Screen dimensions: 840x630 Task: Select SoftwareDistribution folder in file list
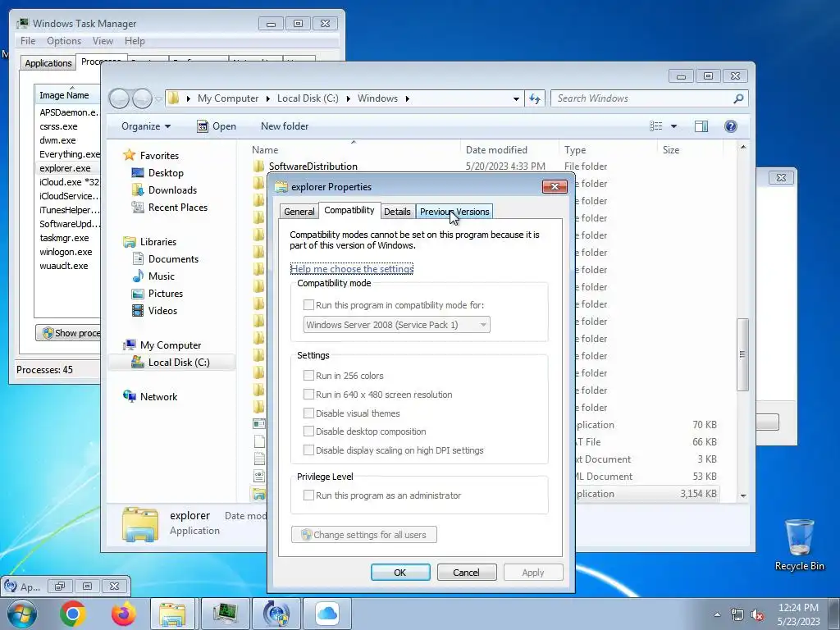(x=313, y=167)
